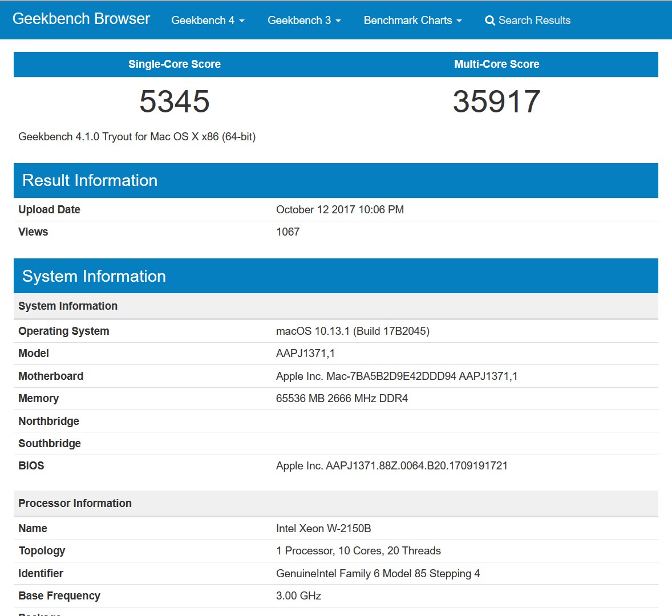Expand the Geekbench 3 dropdown menu
Screen dimensions: 672x616
[x=304, y=21]
